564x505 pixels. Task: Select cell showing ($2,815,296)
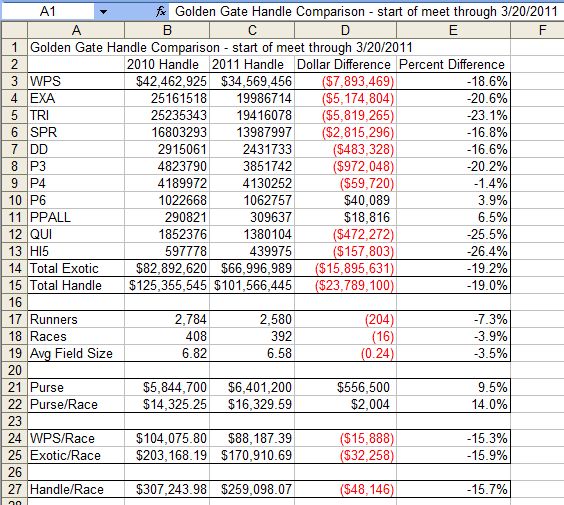point(345,132)
